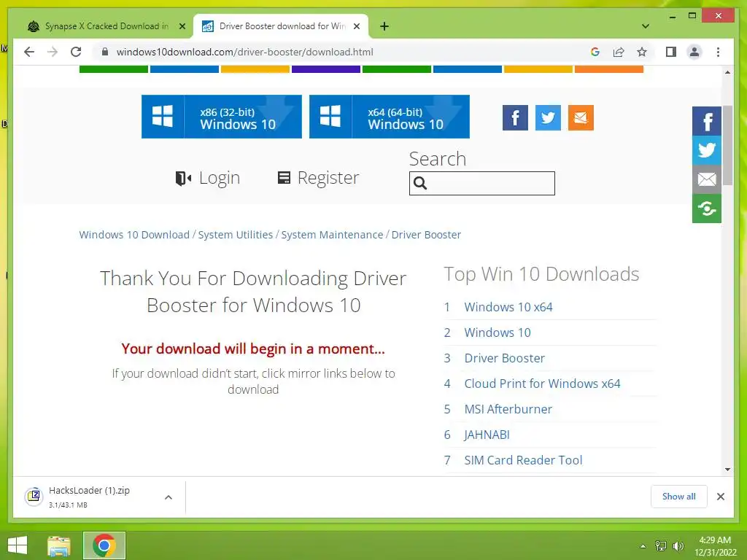Bookmark this page with the star
This screenshot has width=747, height=560.
coord(642,52)
